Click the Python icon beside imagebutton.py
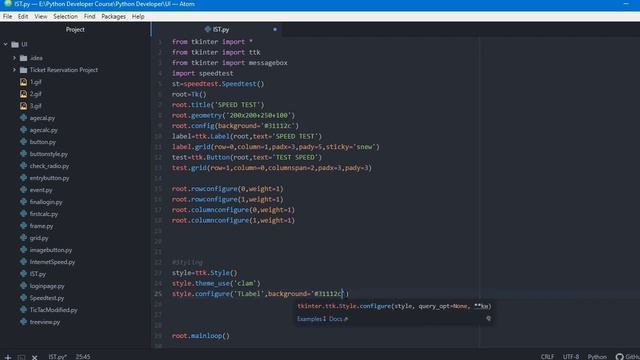Viewport: 640px width, 360px height. point(23,250)
